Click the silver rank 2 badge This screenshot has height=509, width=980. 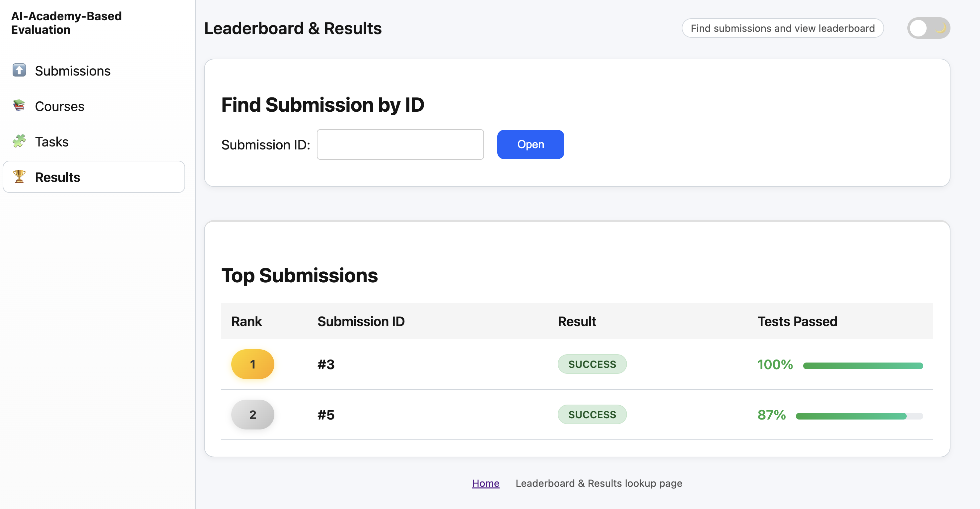(x=252, y=414)
